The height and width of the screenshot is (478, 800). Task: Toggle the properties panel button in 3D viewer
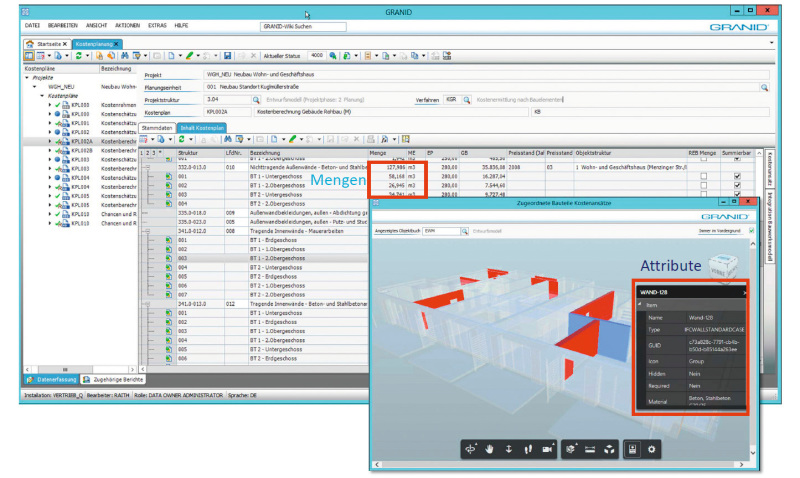(x=632, y=449)
